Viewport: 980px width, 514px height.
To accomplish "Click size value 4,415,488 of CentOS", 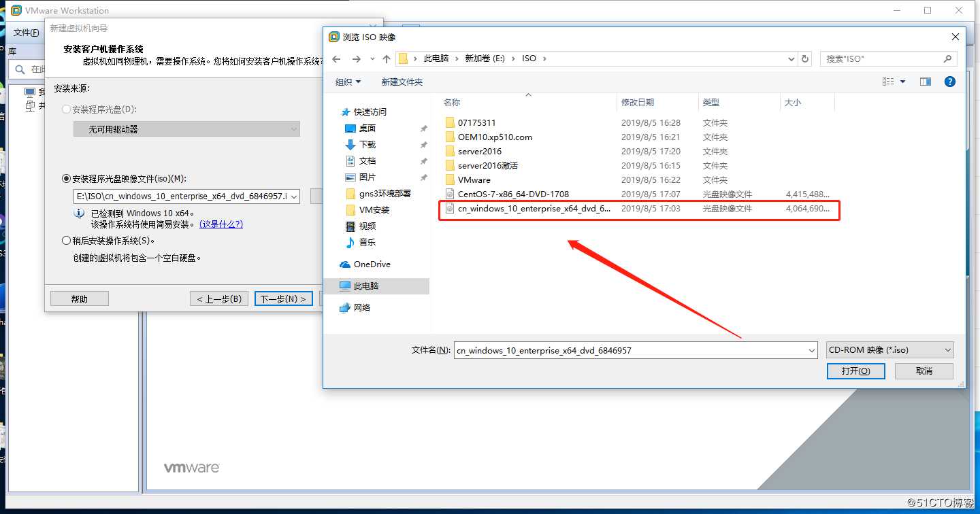I will tap(808, 194).
